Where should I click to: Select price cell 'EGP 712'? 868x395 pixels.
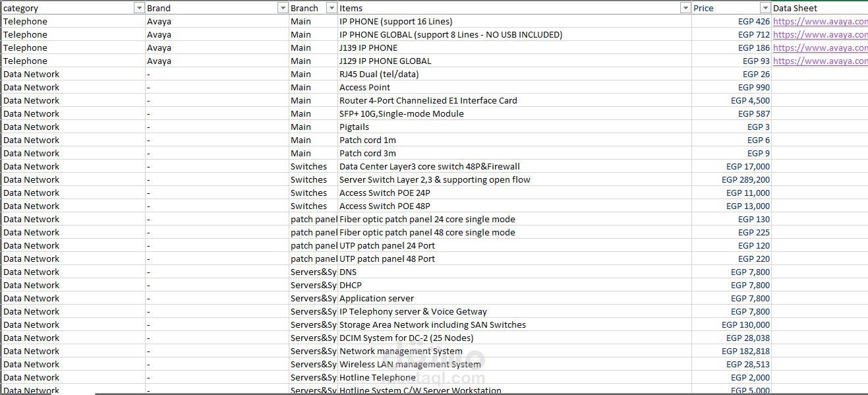coord(732,34)
